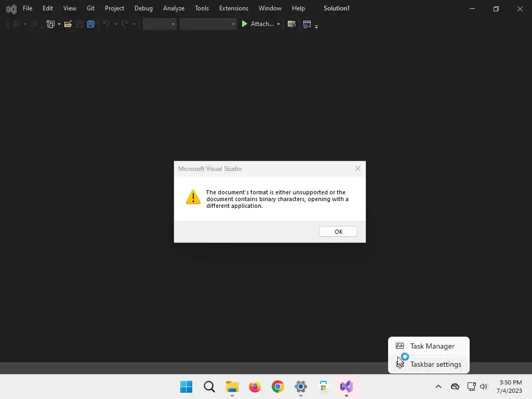Click the unsupported format warning message text
Screen dimensions: 532x399
tap(277, 199)
